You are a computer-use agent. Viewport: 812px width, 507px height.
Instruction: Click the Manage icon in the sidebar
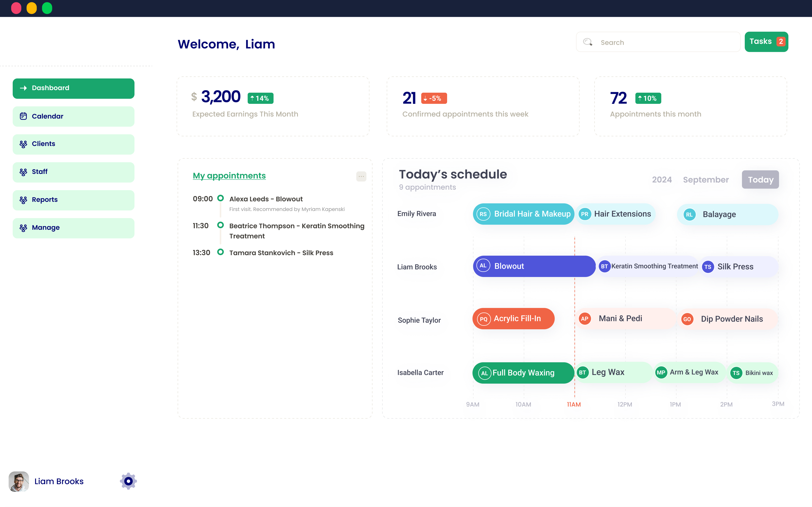[x=23, y=228]
